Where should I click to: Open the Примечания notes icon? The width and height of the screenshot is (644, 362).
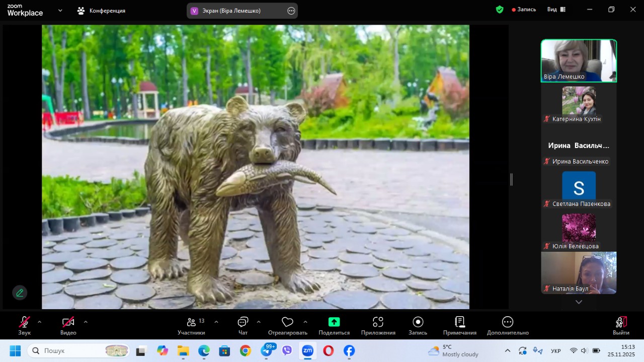click(x=459, y=322)
